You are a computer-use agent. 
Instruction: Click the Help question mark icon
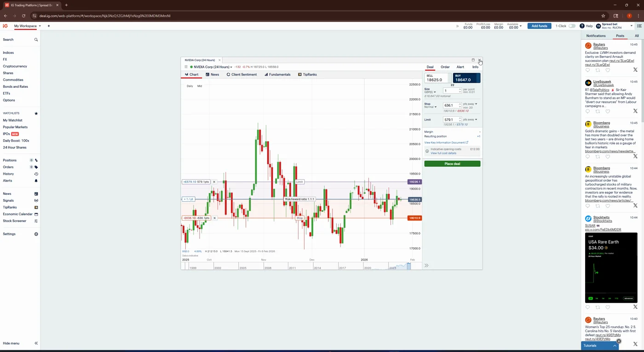582,26
